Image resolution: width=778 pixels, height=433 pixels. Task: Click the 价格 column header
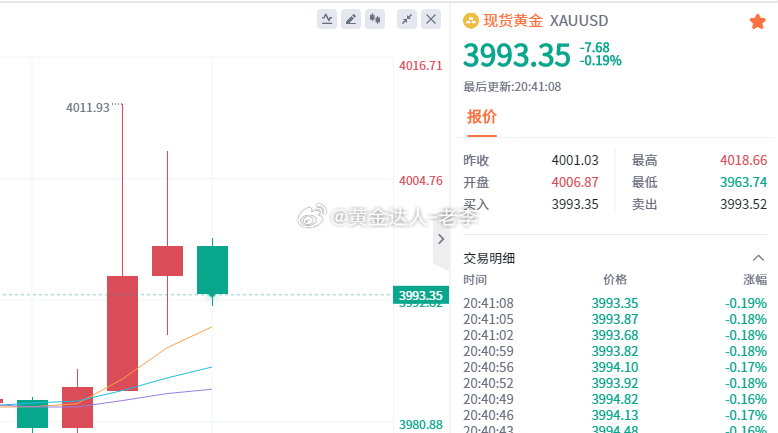[615, 280]
